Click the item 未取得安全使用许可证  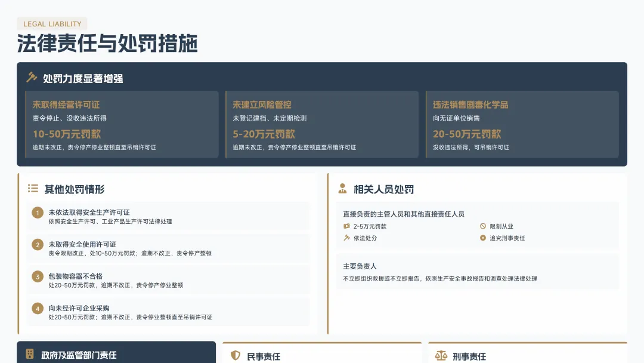coord(82,244)
